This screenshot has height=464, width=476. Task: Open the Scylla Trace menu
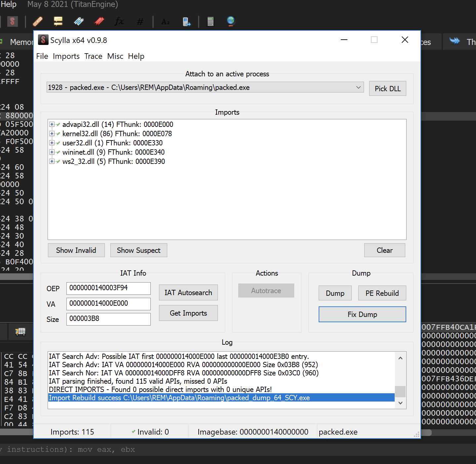[93, 56]
